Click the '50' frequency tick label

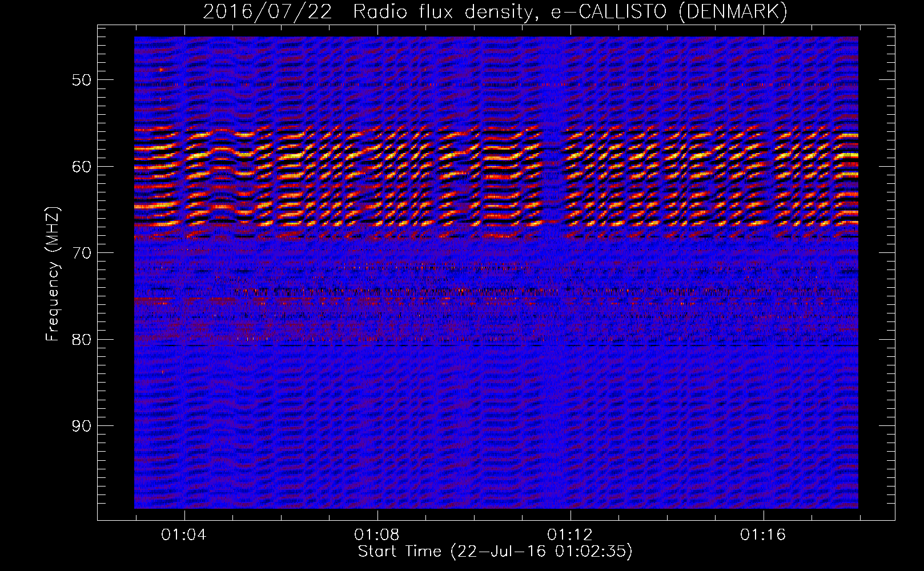coord(82,80)
